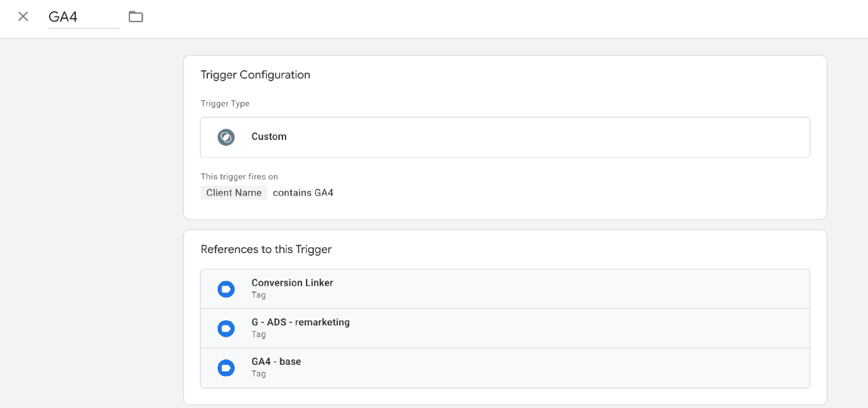Image resolution: width=868 pixels, height=408 pixels.
Task: Open the G - ADS - remarketing tag
Action: pos(505,328)
